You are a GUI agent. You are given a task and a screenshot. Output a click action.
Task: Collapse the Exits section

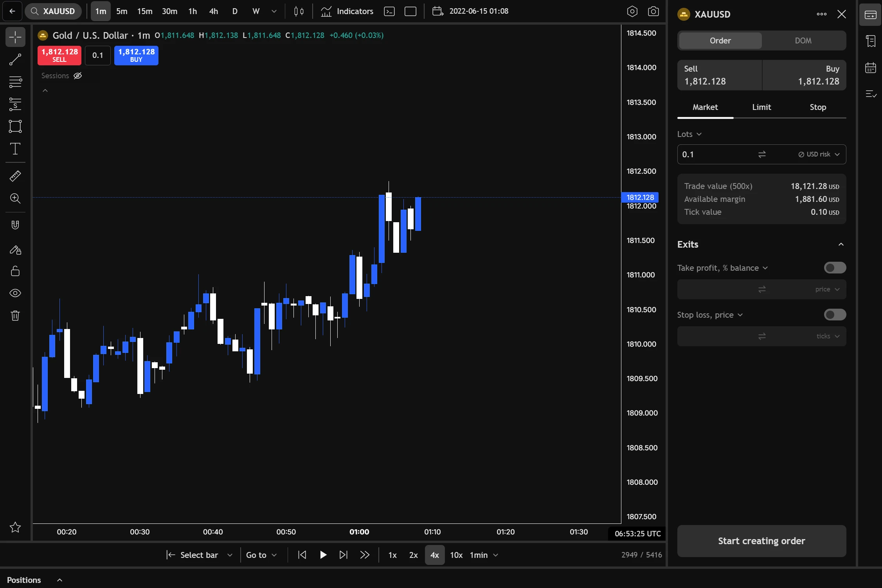pos(841,245)
